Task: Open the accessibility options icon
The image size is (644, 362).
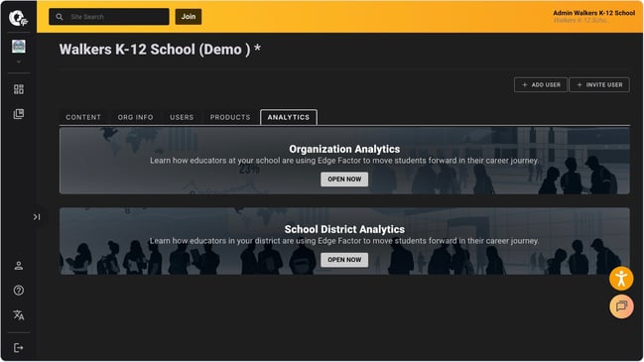Action: [x=621, y=279]
